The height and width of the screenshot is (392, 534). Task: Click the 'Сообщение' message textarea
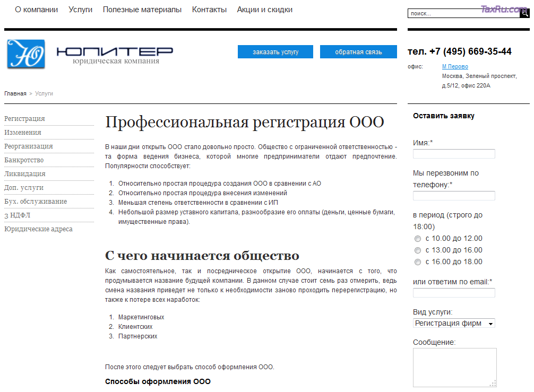coord(454,367)
